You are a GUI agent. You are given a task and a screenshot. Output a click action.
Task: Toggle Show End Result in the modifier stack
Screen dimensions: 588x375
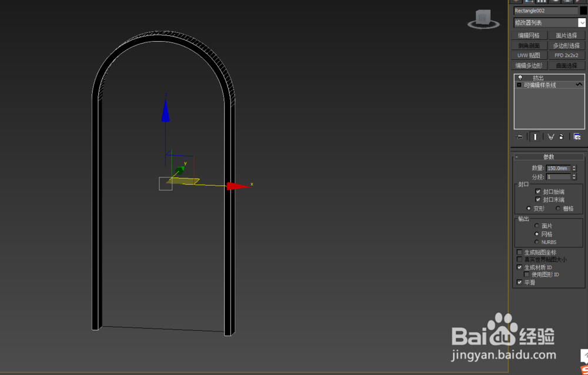tap(535, 137)
